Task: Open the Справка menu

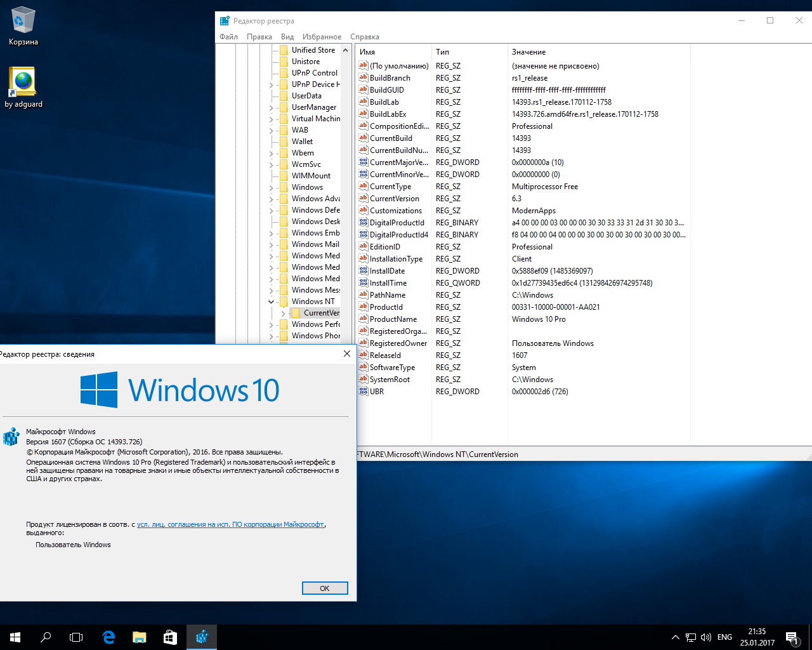Action: point(365,37)
